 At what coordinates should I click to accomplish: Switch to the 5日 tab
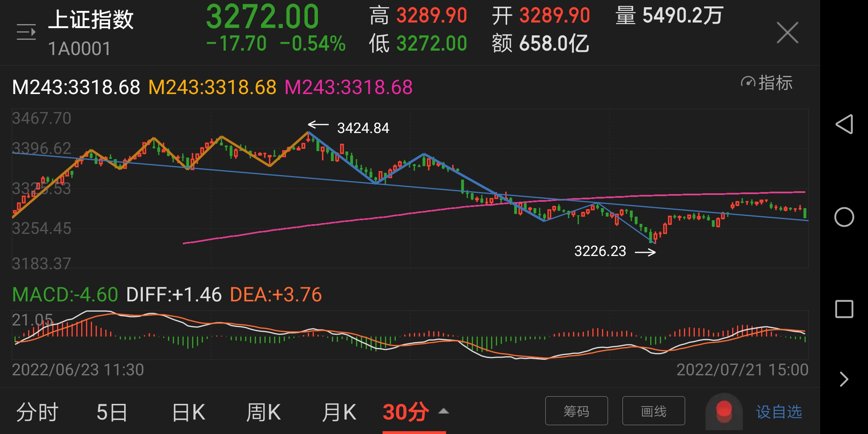click(x=112, y=412)
